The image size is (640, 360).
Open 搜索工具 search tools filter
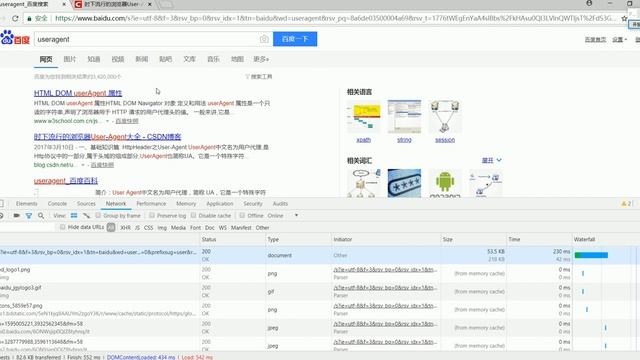coord(259,77)
